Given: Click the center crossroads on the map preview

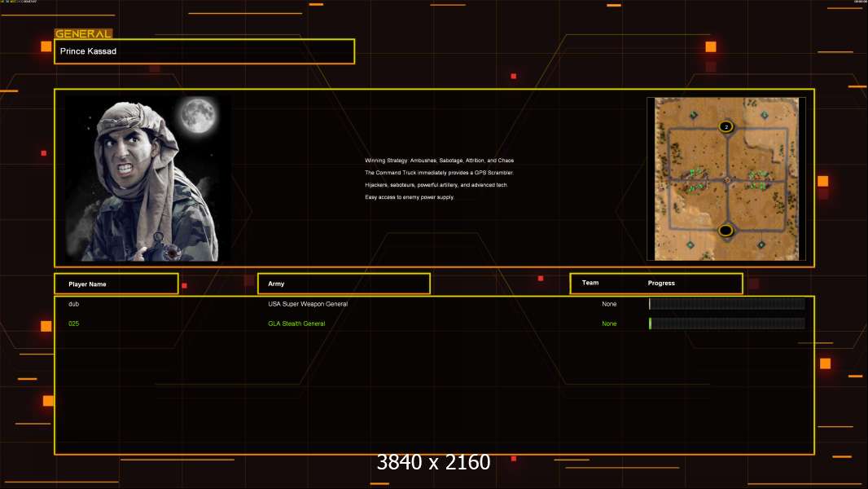Looking at the screenshot, I should point(726,179).
